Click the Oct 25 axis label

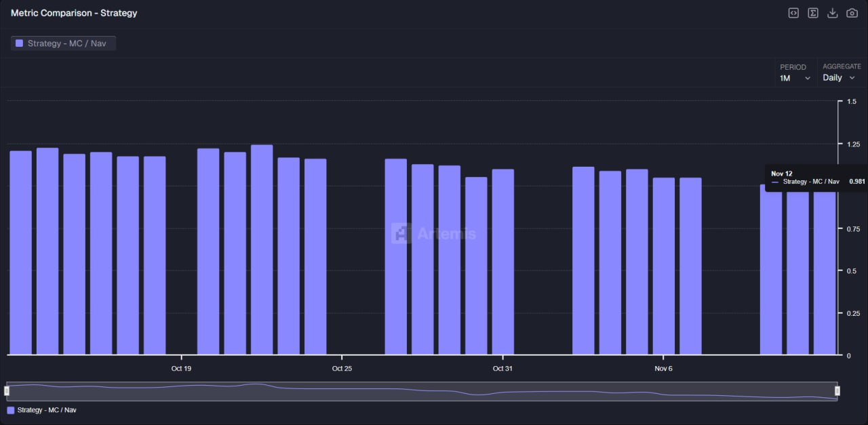(342, 368)
